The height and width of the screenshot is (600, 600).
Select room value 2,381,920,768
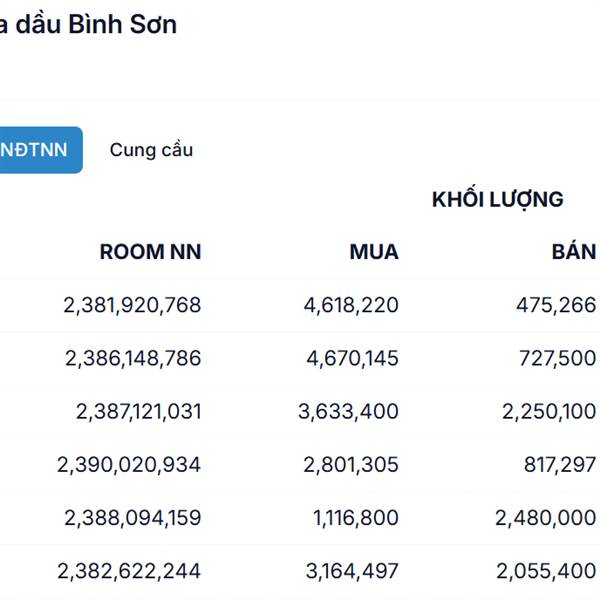[x=132, y=305]
